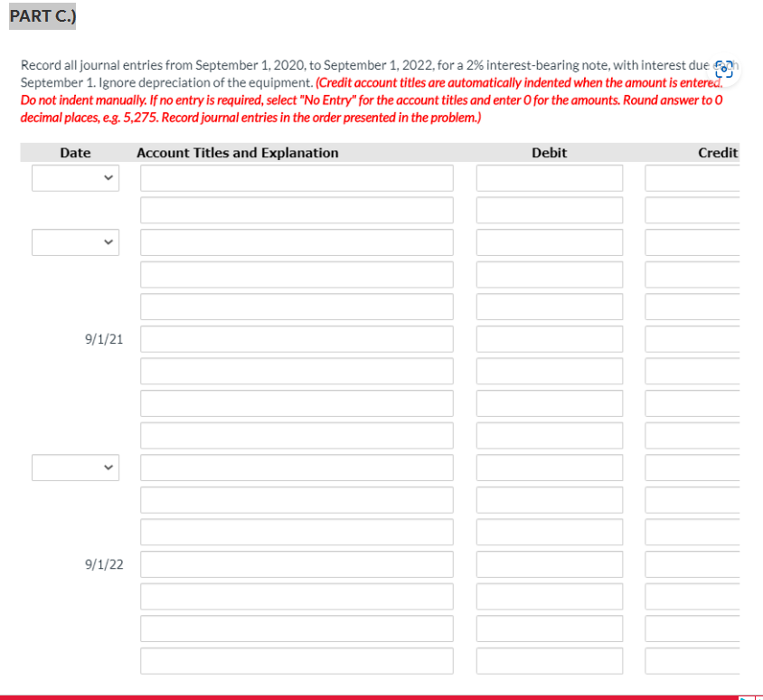
Task: Click the Debit field in the 9/1/21 row
Action: (549, 338)
